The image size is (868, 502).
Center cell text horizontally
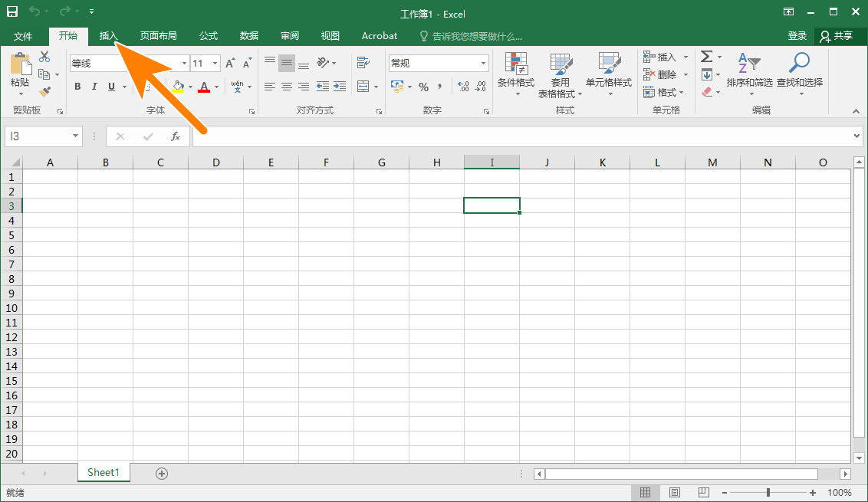click(x=287, y=87)
